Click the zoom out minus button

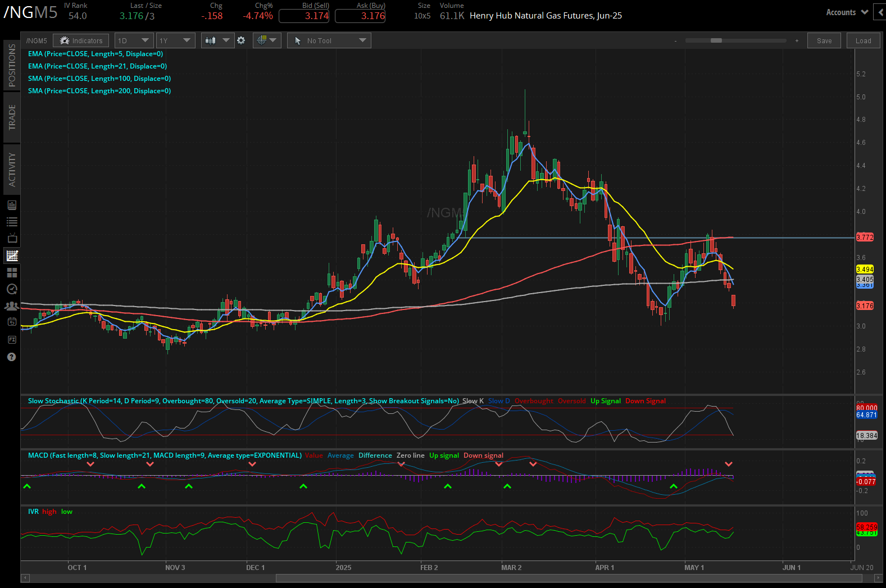675,40
